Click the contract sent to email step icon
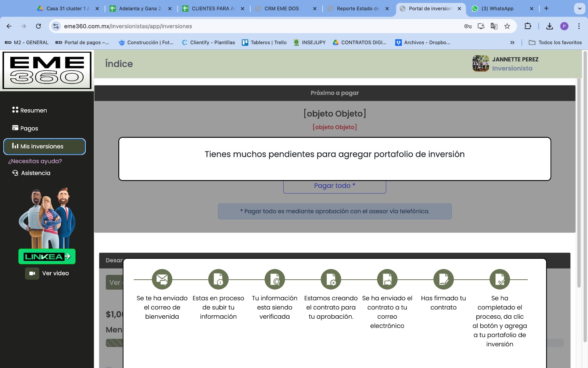 point(387,279)
